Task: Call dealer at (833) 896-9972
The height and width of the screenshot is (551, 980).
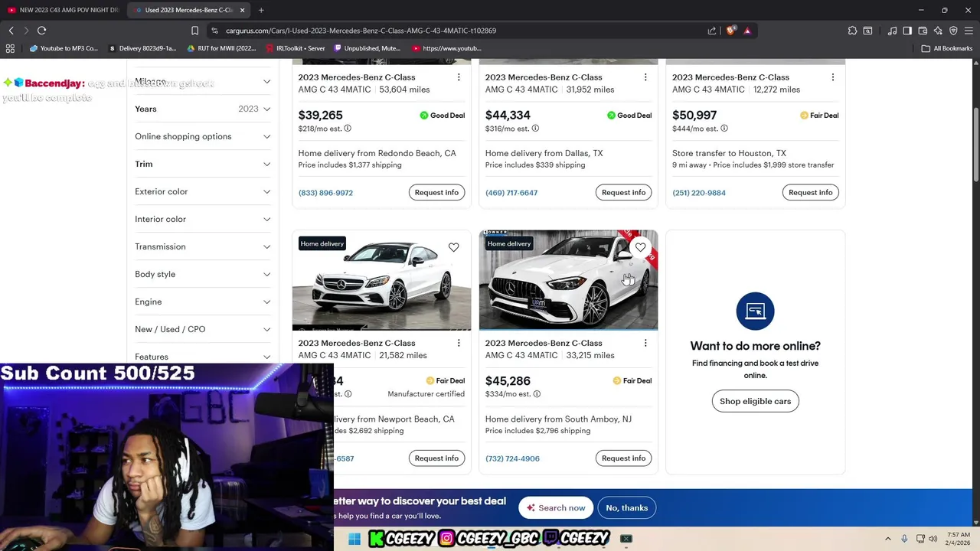Action: [325, 193]
